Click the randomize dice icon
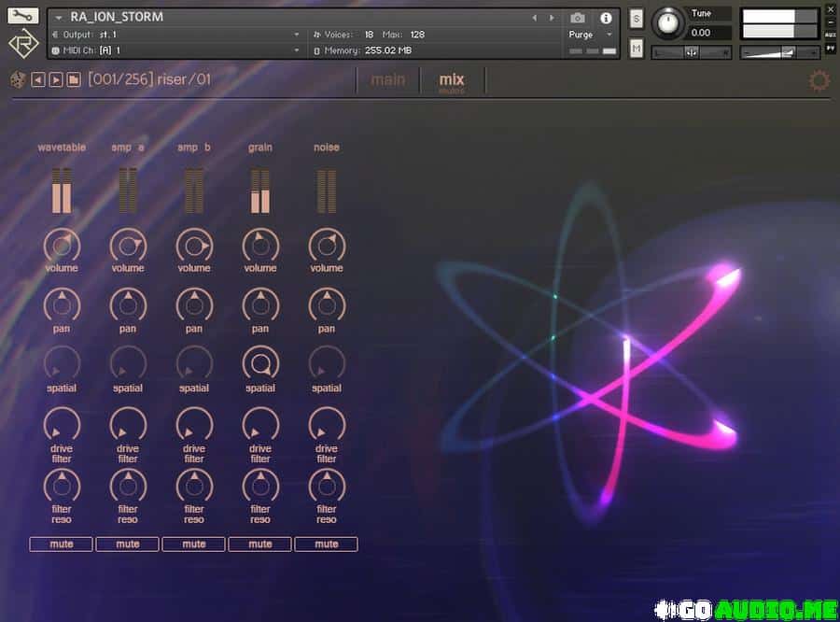 coord(18,80)
